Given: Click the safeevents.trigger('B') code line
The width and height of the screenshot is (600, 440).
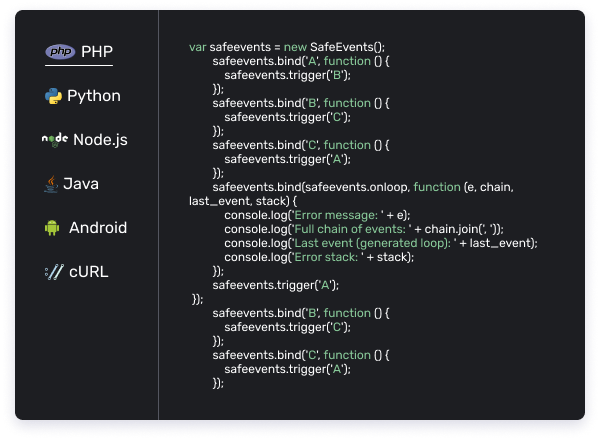Looking at the screenshot, I should coord(287,75).
